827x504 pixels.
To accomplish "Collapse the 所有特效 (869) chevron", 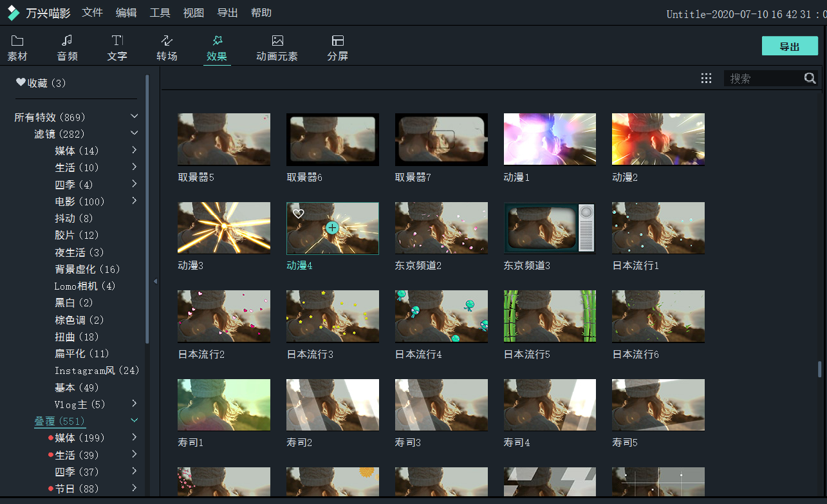I will [135, 117].
